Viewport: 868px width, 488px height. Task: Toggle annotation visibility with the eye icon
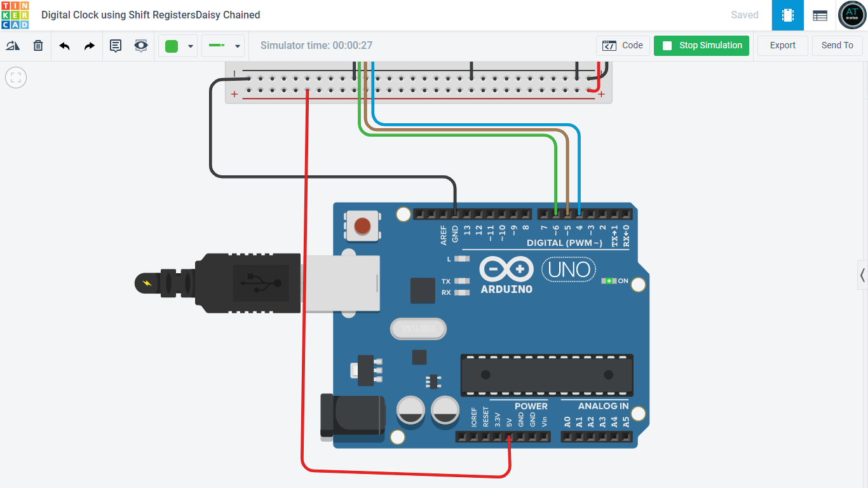(x=140, y=45)
